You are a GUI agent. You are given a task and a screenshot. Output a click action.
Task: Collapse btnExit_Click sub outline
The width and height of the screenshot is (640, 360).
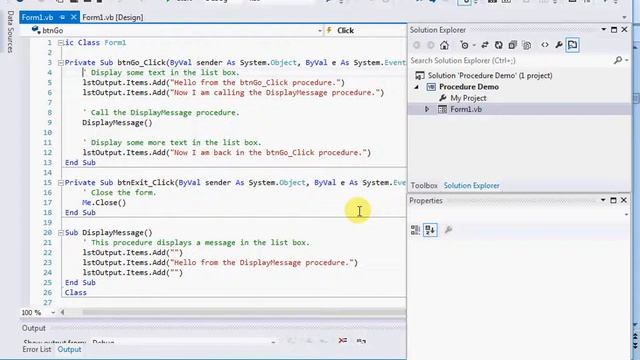(x=60, y=183)
